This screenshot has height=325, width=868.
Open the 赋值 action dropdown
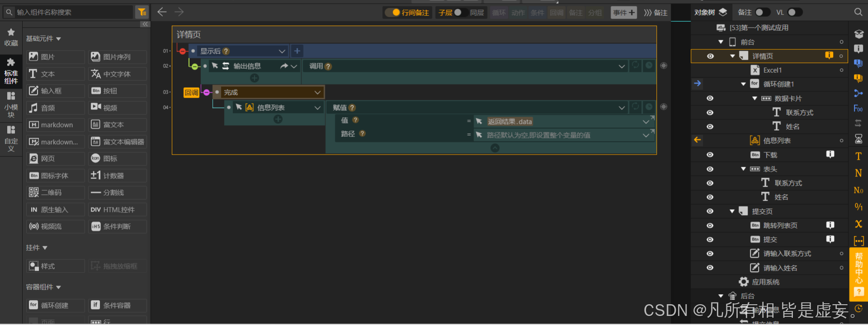pos(622,108)
